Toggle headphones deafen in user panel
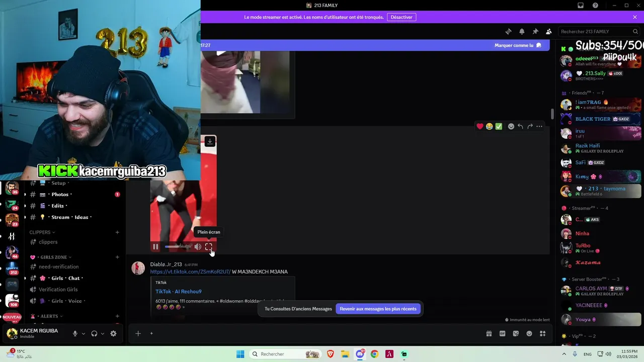The image size is (644, 362). [94, 333]
